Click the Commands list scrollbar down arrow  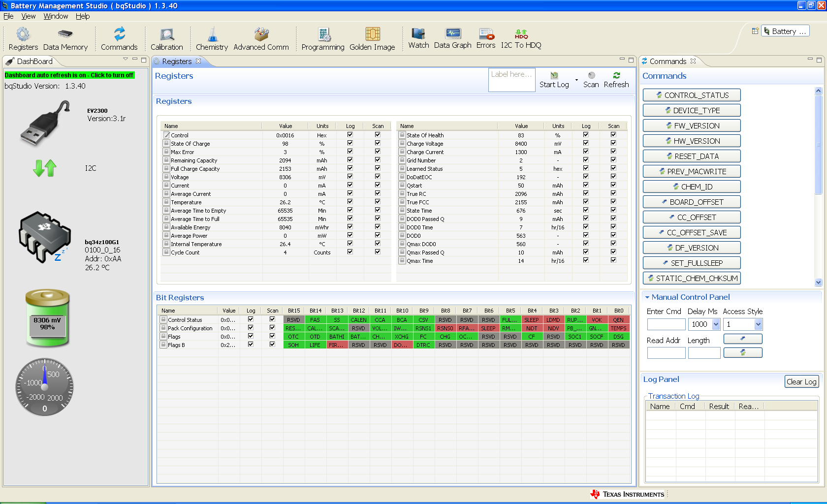pos(818,283)
